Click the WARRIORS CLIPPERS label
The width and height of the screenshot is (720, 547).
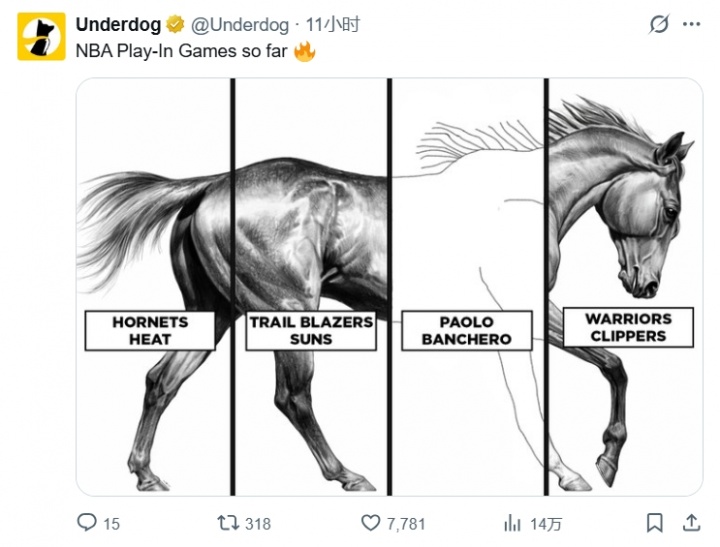(x=627, y=328)
